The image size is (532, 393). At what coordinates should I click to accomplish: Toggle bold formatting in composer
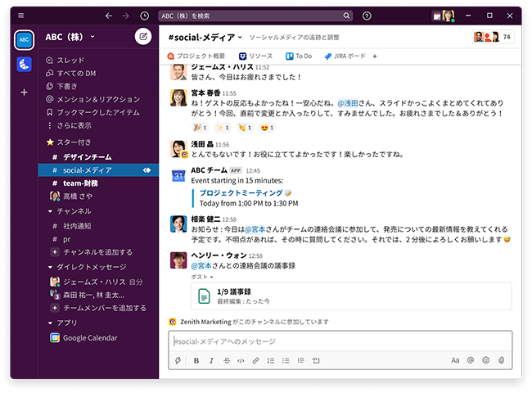coord(196,360)
